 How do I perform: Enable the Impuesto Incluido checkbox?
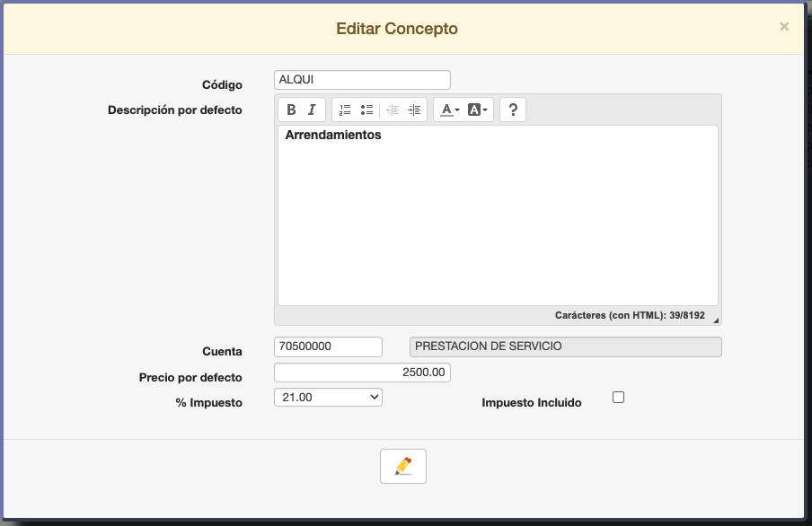[x=618, y=397]
